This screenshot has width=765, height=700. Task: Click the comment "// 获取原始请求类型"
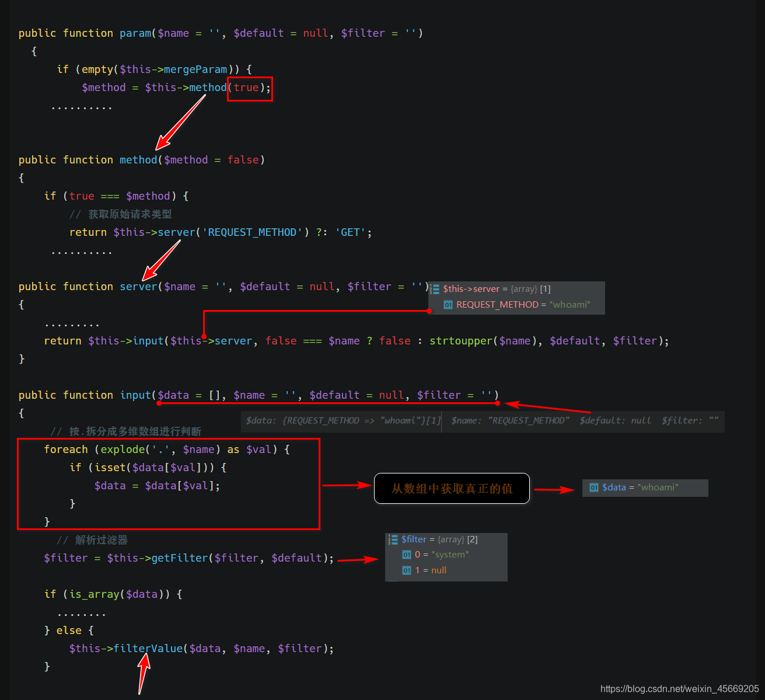click(x=121, y=214)
